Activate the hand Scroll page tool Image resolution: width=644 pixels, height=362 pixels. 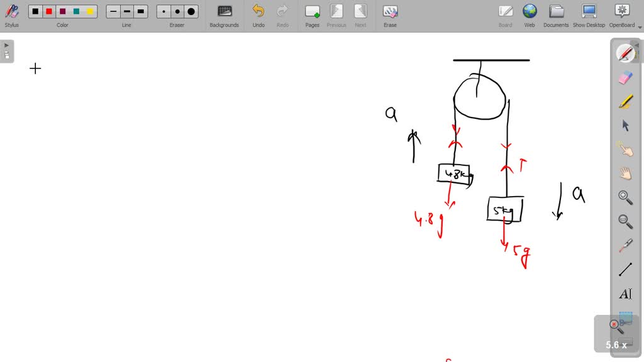tap(625, 173)
